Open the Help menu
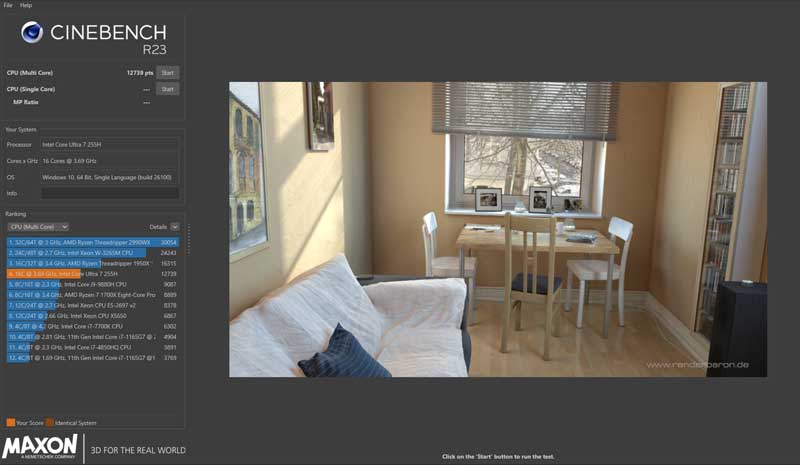The width and height of the screenshot is (800, 465). (x=26, y=5)
